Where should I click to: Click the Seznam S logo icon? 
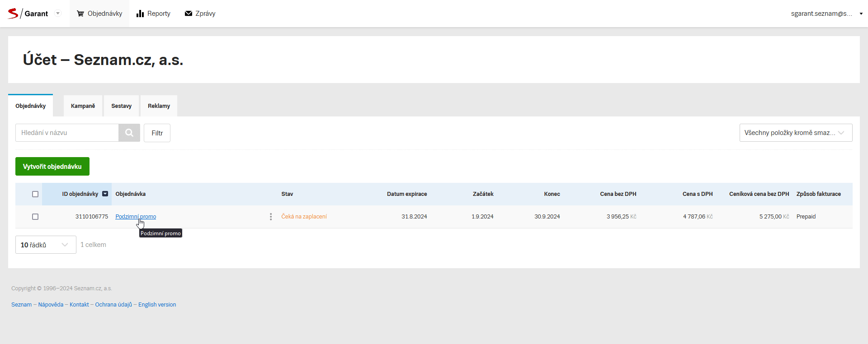click(13, 14)
